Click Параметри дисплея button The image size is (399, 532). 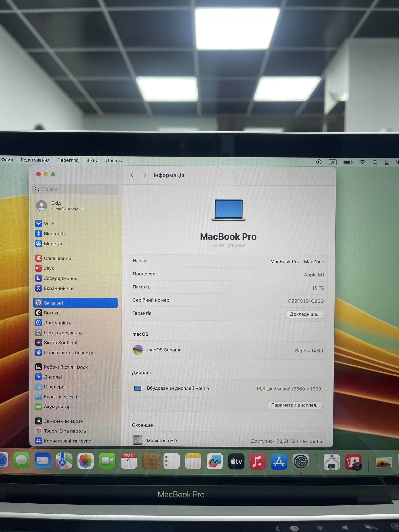295,405
